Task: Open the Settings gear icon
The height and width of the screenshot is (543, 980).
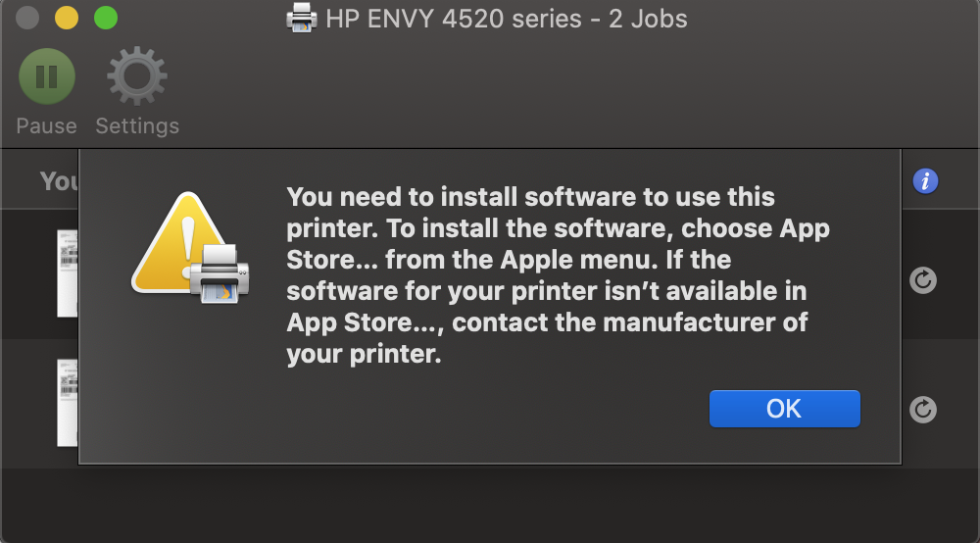Action: (137, 76)
